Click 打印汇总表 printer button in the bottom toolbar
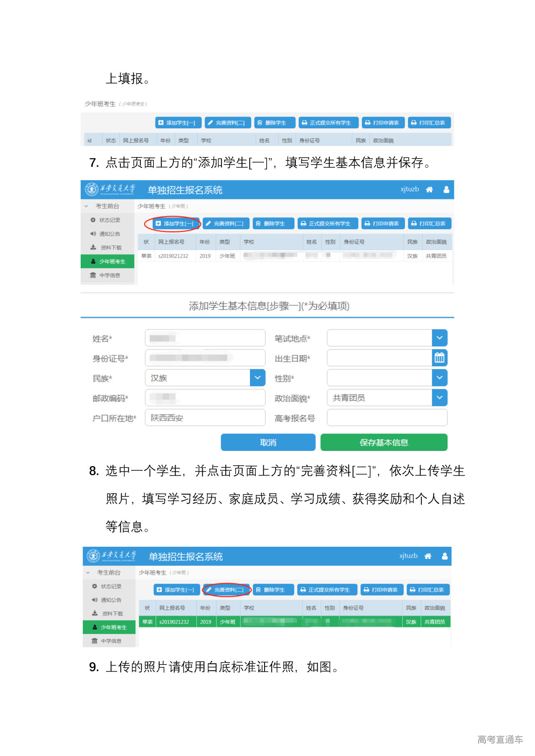 point(428,590)
